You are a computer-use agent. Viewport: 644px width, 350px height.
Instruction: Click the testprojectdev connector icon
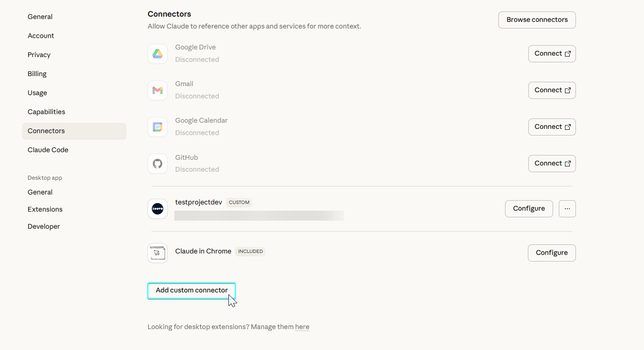158,209
